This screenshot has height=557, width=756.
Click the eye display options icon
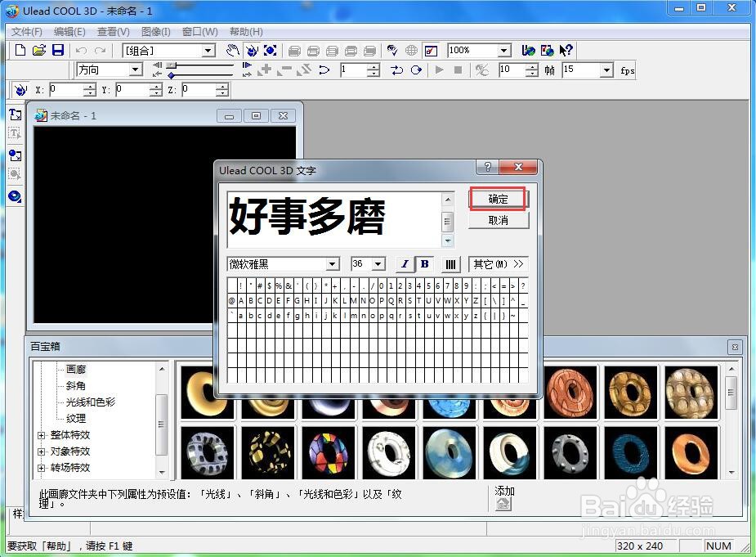tap(392, 50)
